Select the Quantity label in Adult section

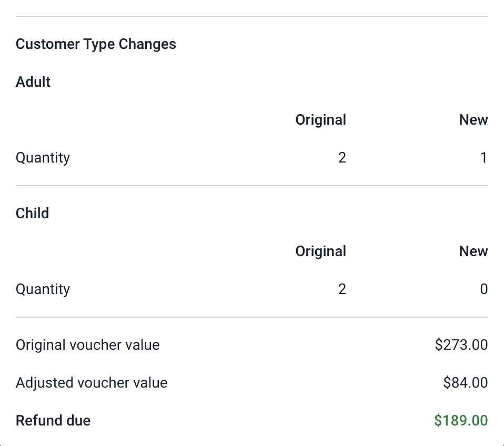click(43, 158)
